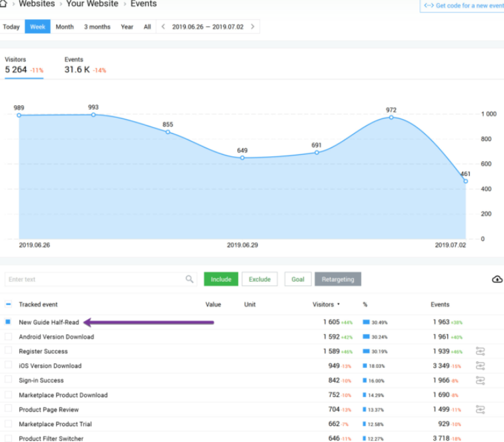Click Get code for a new event
This screenshot has width=504, height=442.
(x=462, y=6)
